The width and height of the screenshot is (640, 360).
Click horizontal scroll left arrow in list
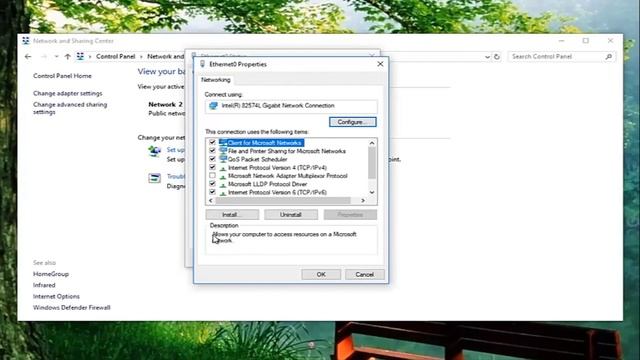[x=211, y=200]
